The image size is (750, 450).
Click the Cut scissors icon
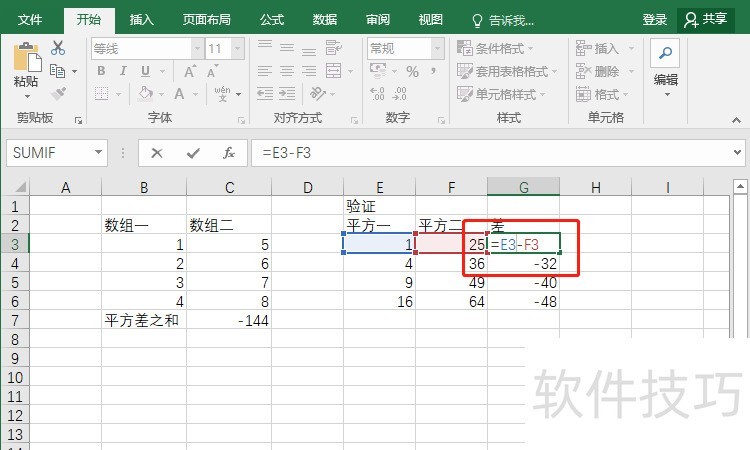tap(58, 48)
